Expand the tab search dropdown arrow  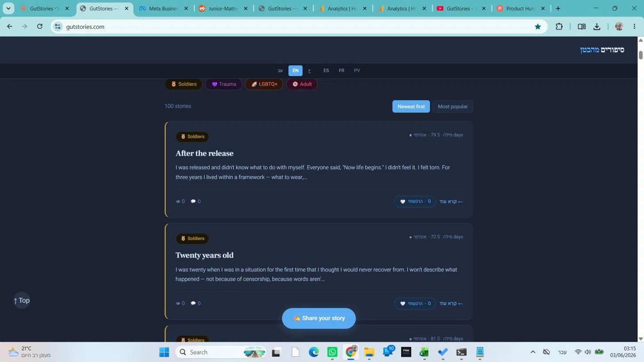[8, 8]
